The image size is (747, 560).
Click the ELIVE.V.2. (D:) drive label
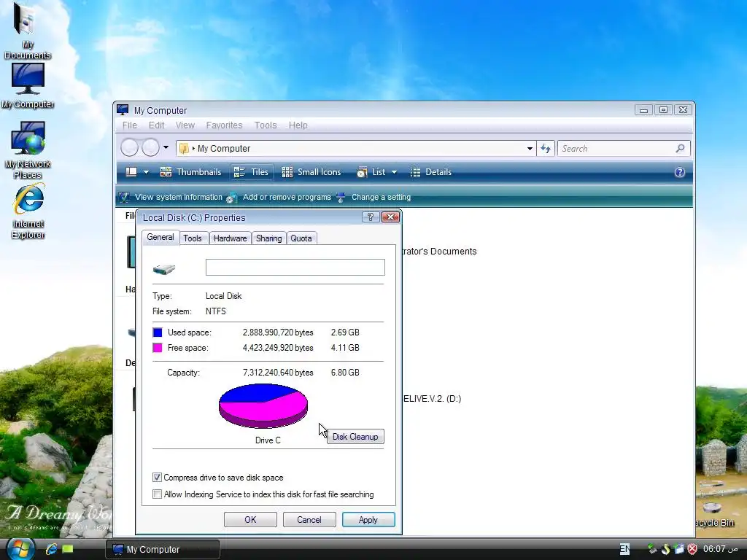tap(432, 399)
